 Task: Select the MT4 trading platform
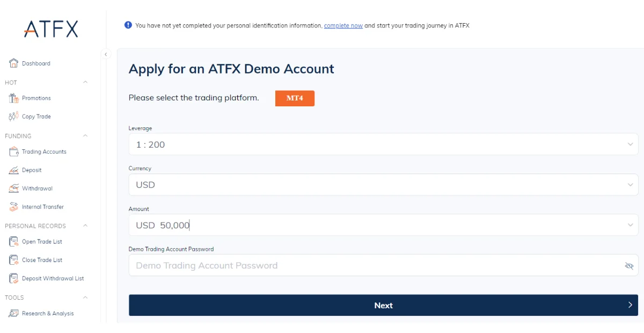point(295,98)
